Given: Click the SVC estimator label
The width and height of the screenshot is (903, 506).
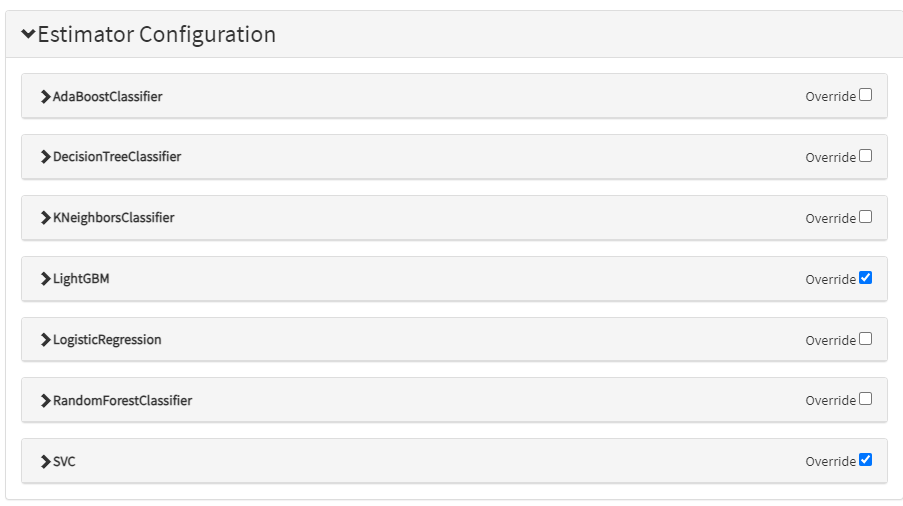Looking at the screenshot, I should point(64,462).
